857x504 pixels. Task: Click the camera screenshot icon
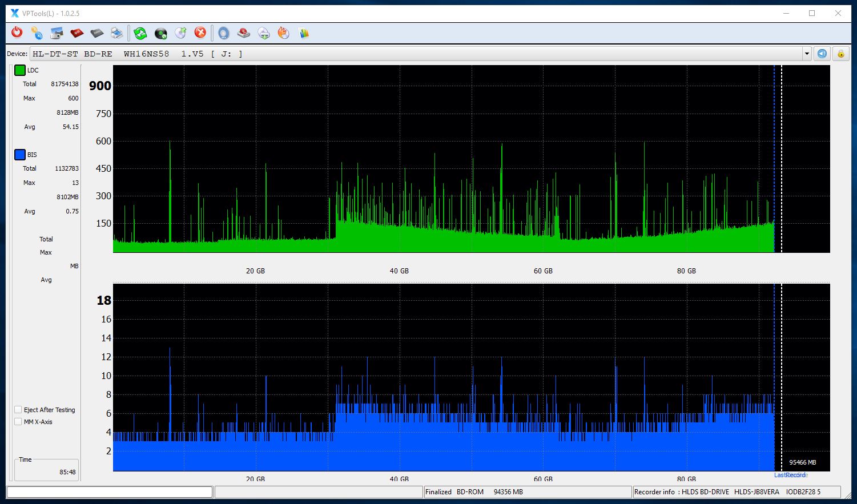coord(57,33)
